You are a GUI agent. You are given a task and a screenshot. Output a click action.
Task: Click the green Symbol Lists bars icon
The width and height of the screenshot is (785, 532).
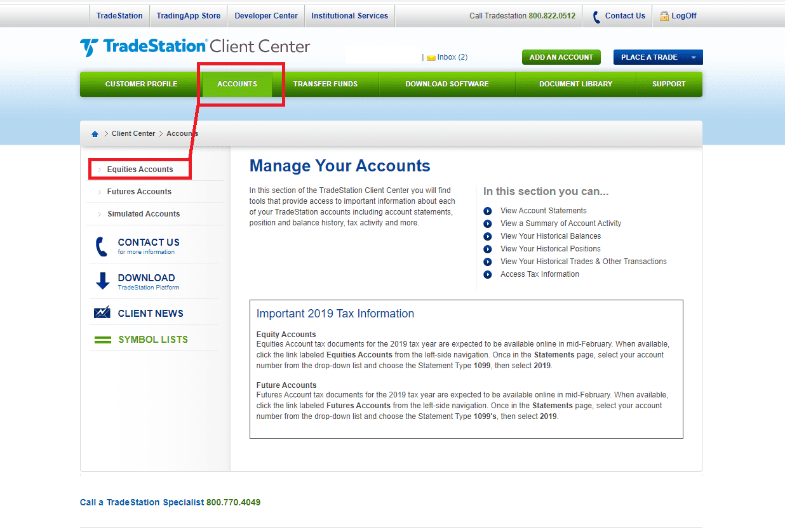click(x=102, y=340)
